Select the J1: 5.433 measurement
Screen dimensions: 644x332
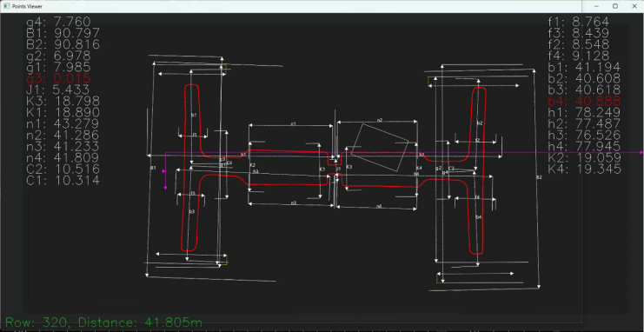[x=58, y=90]
